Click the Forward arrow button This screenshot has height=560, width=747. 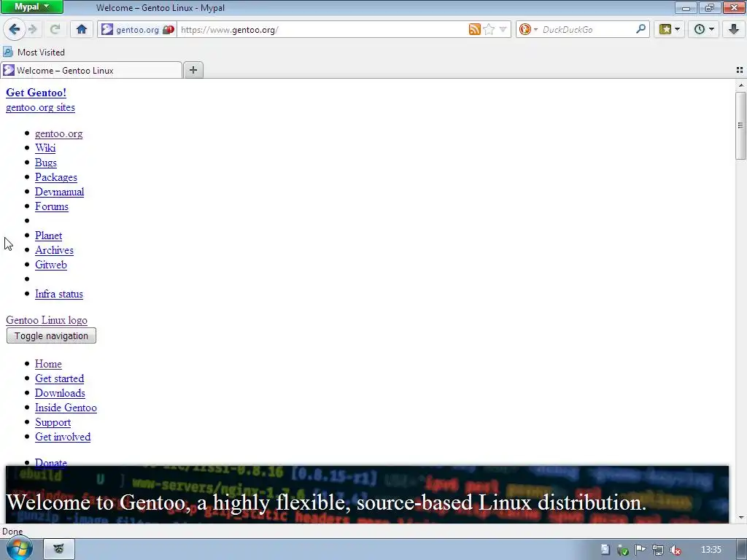click(32, 29)
